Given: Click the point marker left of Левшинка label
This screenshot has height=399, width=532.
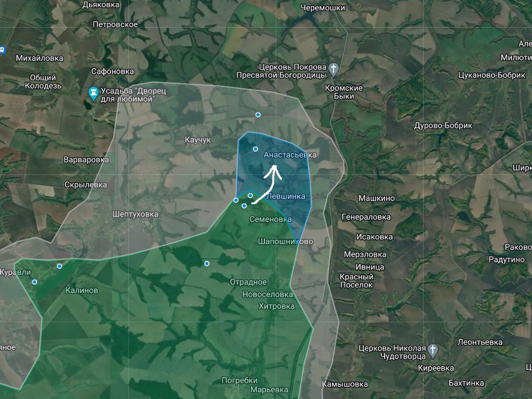Looking at the screenshot, I should [250, 196].
